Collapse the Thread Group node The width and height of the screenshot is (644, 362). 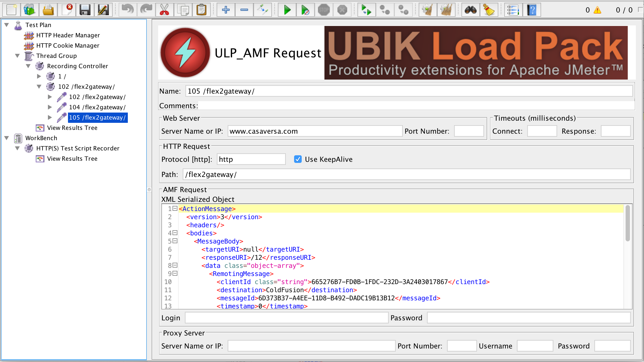[18, 56]
